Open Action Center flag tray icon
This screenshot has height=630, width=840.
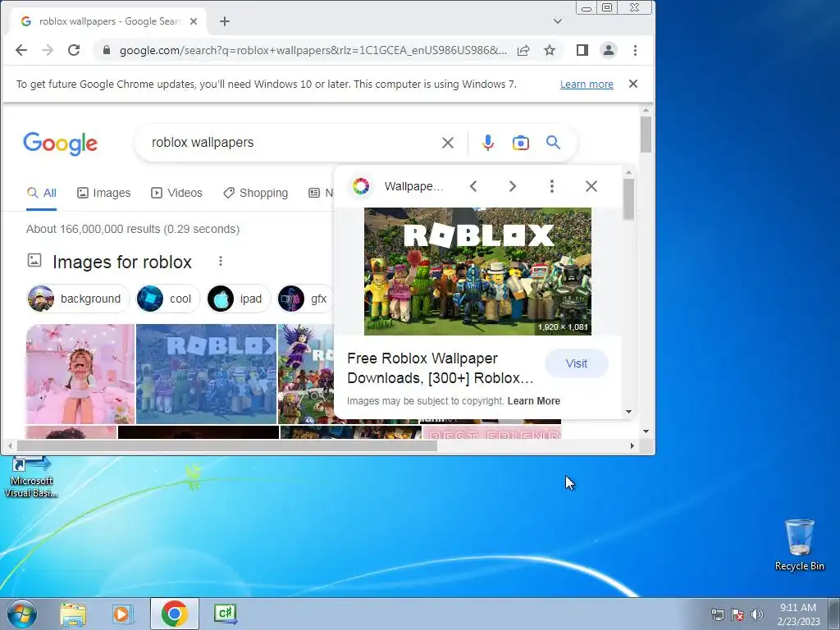tap(737, 614)
